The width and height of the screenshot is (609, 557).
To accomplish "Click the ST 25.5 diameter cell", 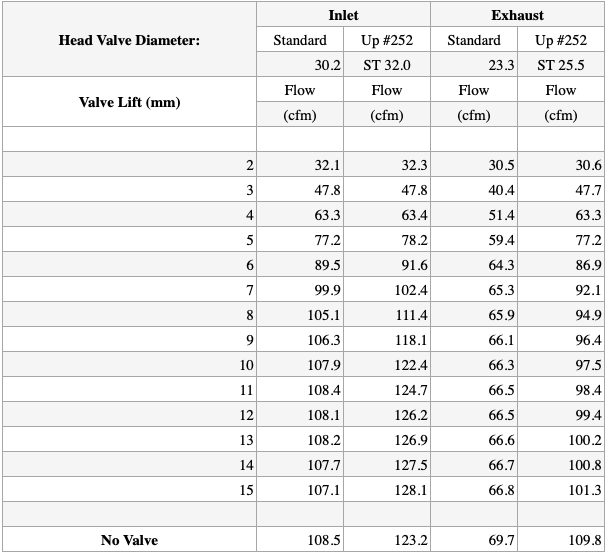I will pos(560,65).
